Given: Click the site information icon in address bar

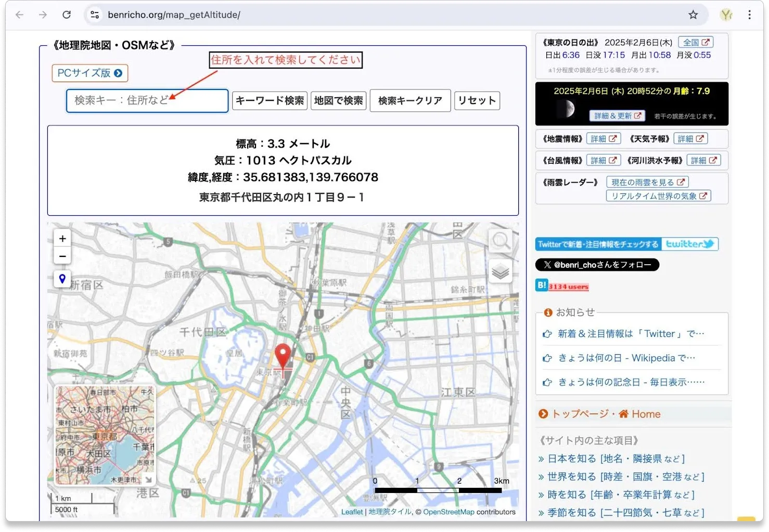Looking at the screenshot, I should [x=95, y=15].
